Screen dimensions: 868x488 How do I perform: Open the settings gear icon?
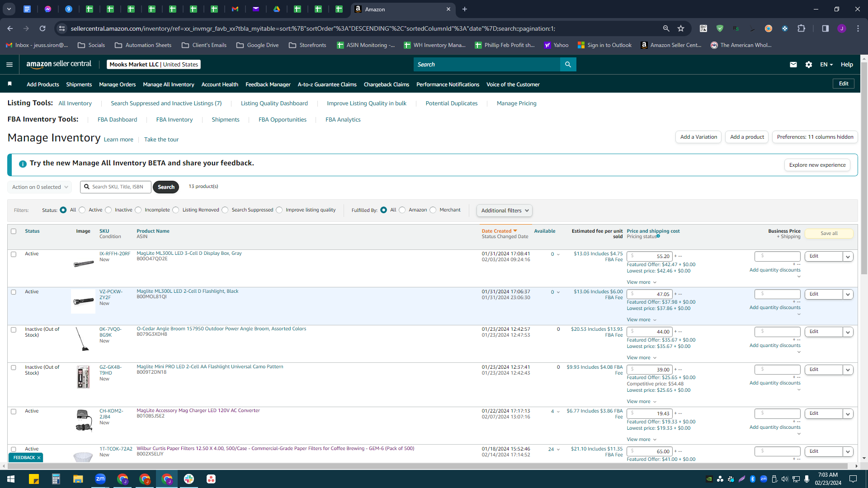(x=809, y=65)
